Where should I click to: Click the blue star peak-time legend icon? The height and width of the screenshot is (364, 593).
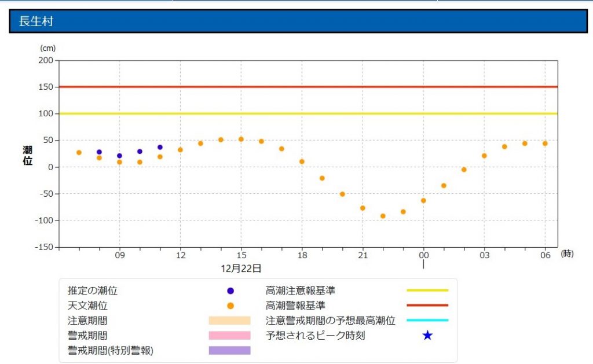click(427, 335)
